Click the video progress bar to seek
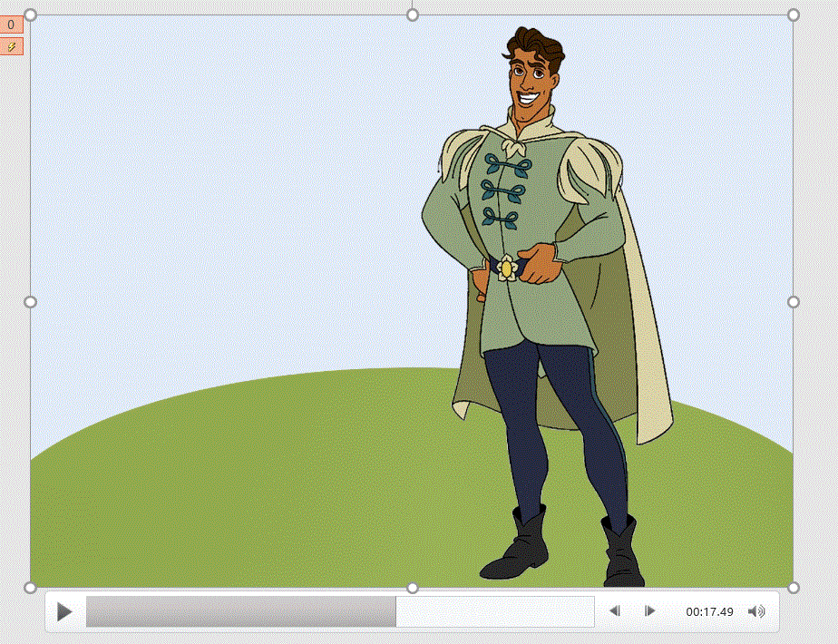 pos(340,611)
